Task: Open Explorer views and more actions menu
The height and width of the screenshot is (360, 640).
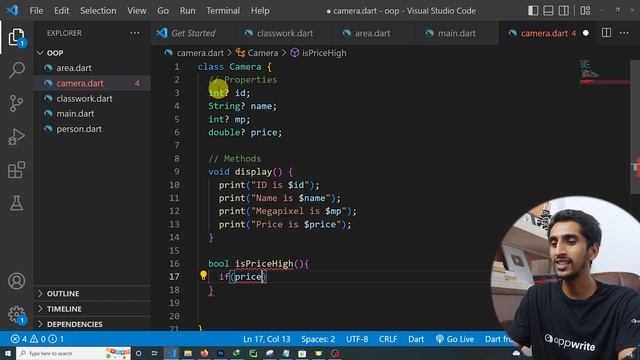Action: [x=135, y=33]
